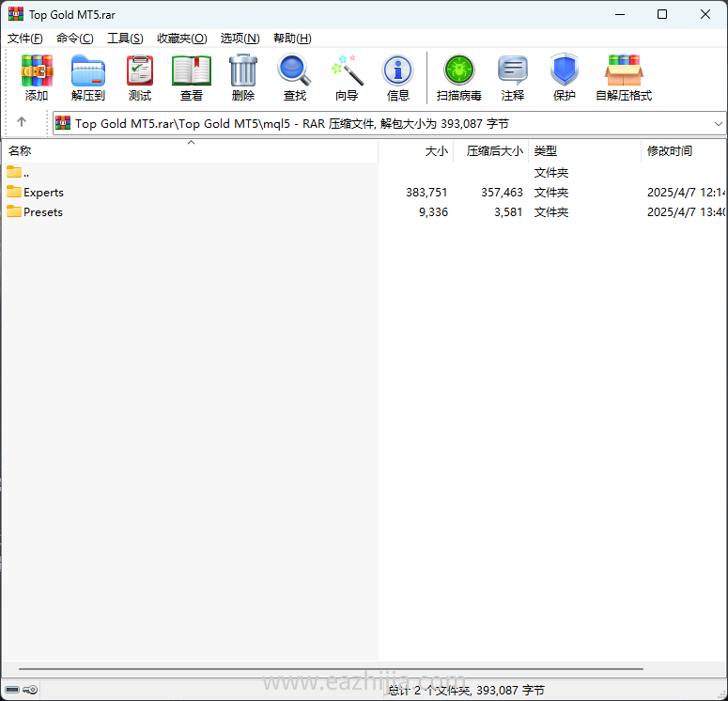728x701 pixels.
Task: Click the archive icon in address bar
Action: click(x=63, y=123)
